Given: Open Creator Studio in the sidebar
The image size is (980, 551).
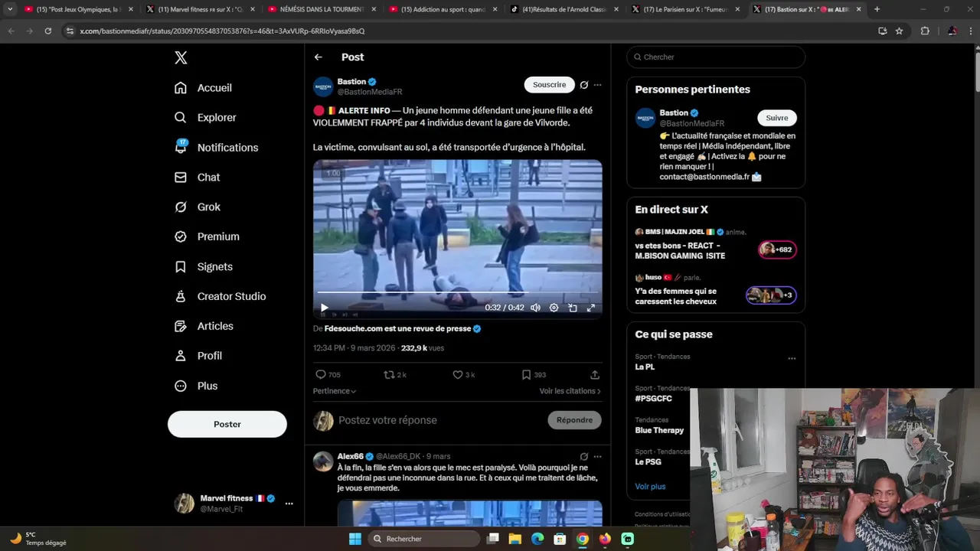Looking at the screenshot, I should coord(220,297).
